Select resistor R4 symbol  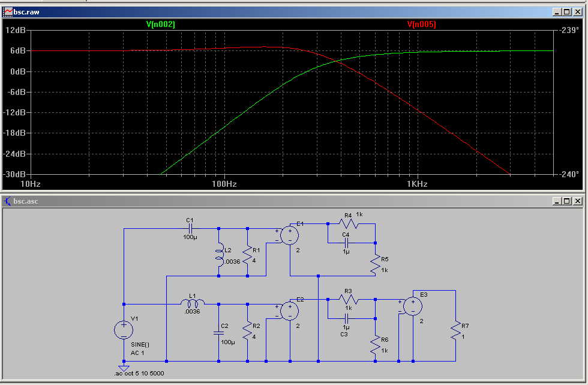pyautogui.click(x=349, y=224)
